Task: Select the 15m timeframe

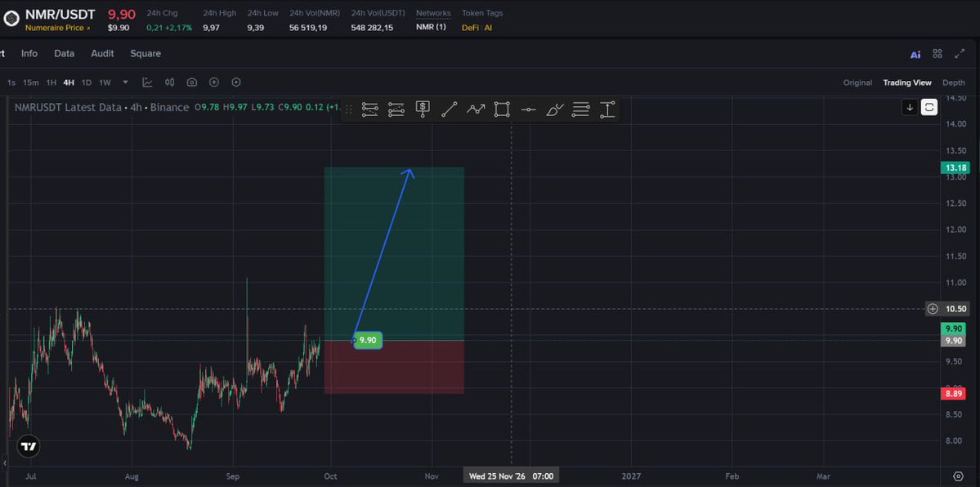Action: 30,83
